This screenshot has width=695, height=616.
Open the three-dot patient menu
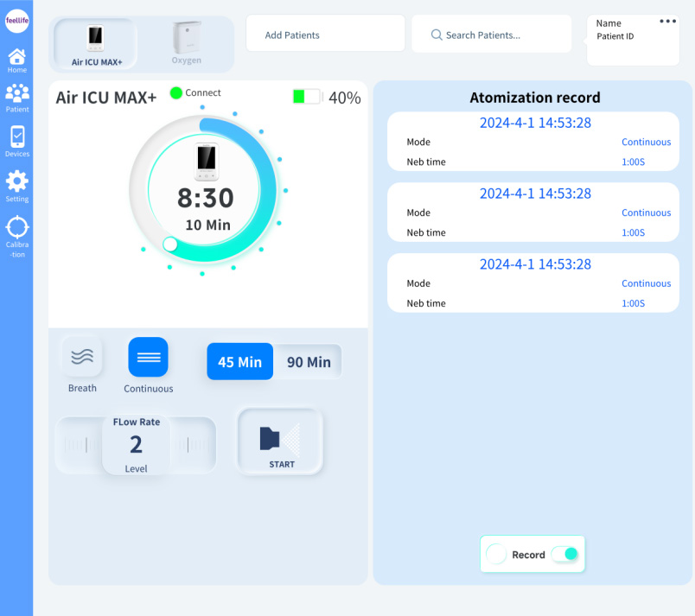click(x=667, y=22)
